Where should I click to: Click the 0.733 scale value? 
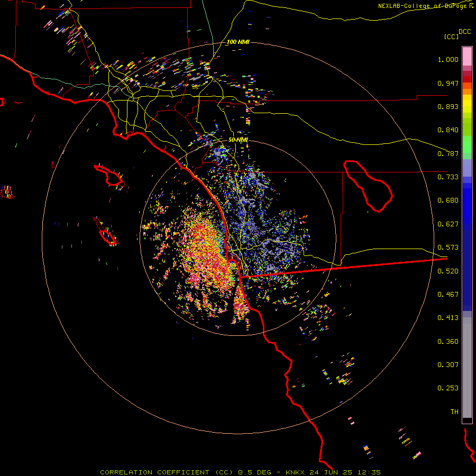(x=448, y=177)
